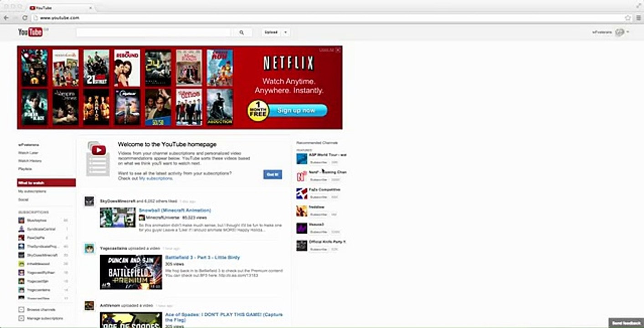Open Watch History in the sidebar
The image size is (644, 328).
click(30, 161)
